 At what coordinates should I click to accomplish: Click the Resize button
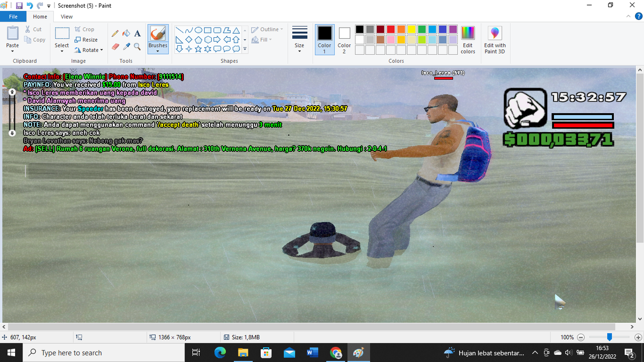tap(86, 40)
